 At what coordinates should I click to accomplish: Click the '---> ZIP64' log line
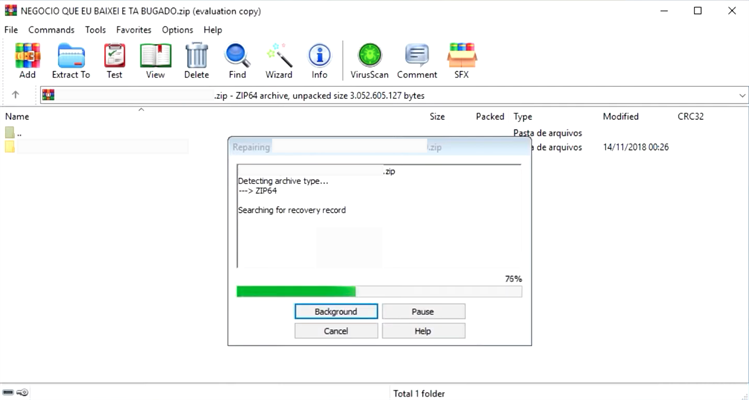(x=257, y=191)
